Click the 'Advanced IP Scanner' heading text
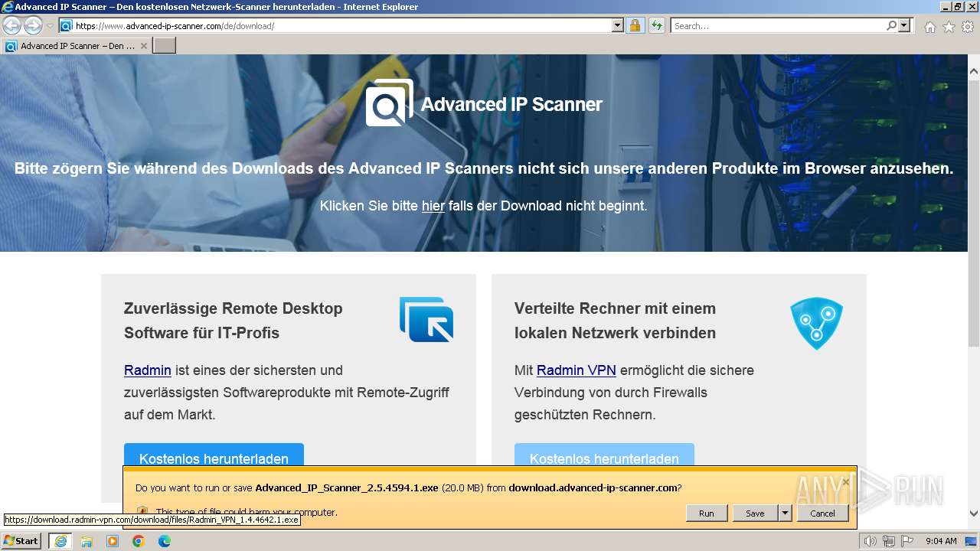The height and width of the screenshot is (551, 980). pos(511,104)
